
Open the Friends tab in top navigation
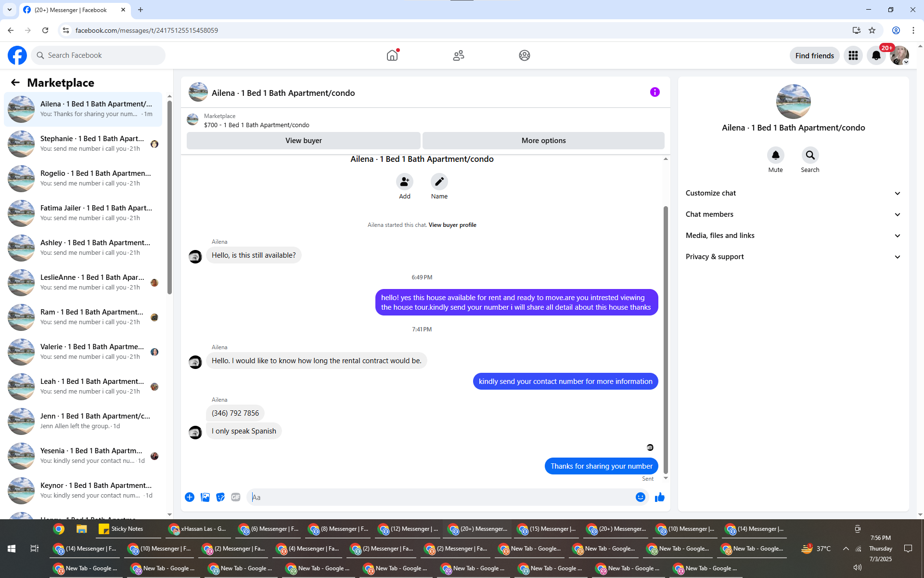[458, 55]
